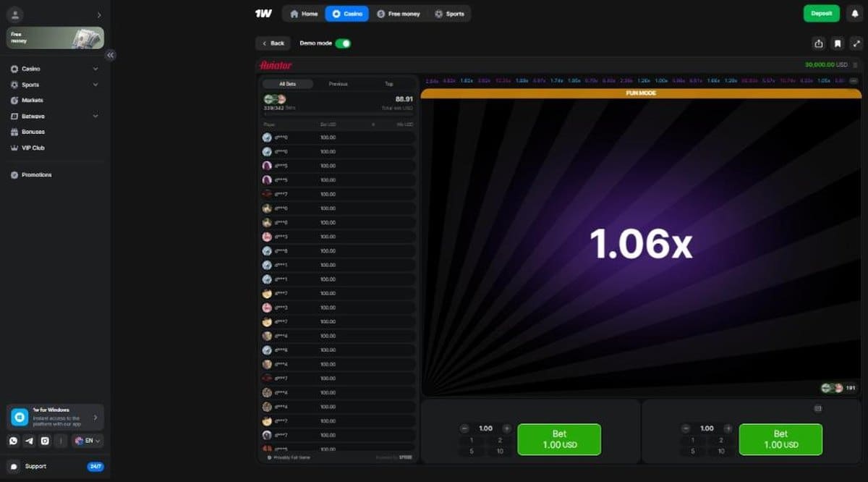Viewport: 868px width, 482px height.
Task: Click the Aviator logo
Action: tap(276, 64)
